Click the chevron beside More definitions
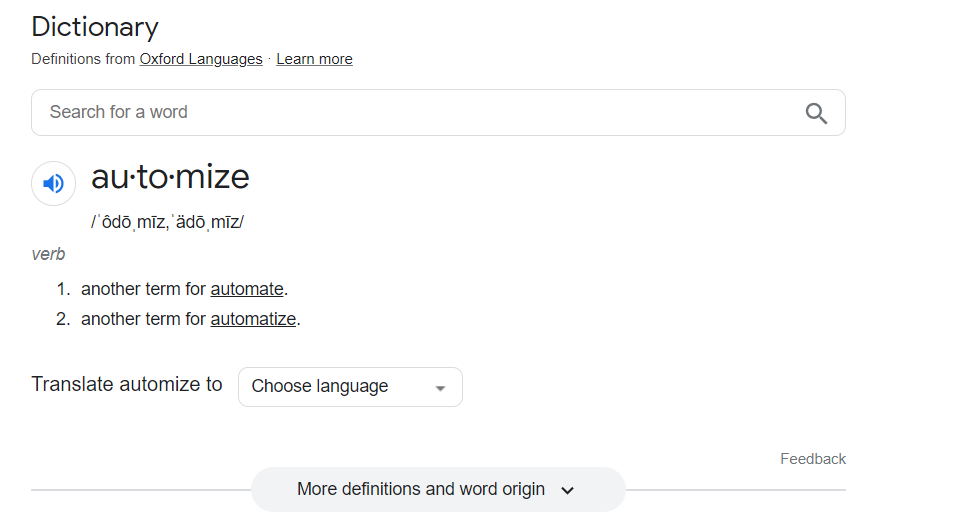Image resolution: width=954 pixels, height=522 pixels. (568, 490)
